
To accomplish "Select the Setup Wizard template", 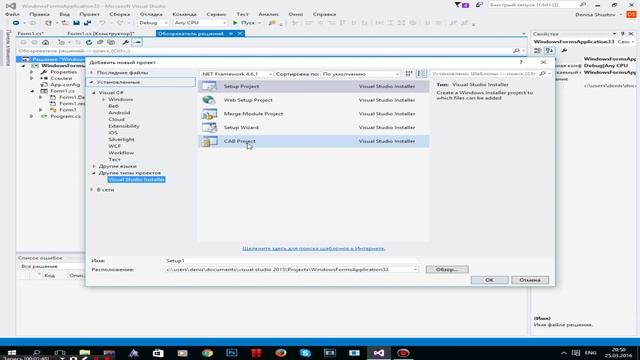I will pos(313,127).
